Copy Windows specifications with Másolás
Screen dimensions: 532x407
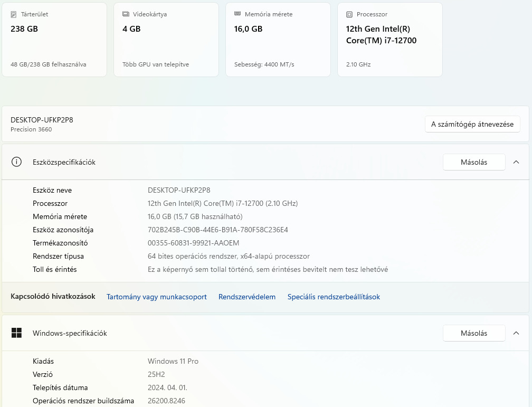[473, 333]
